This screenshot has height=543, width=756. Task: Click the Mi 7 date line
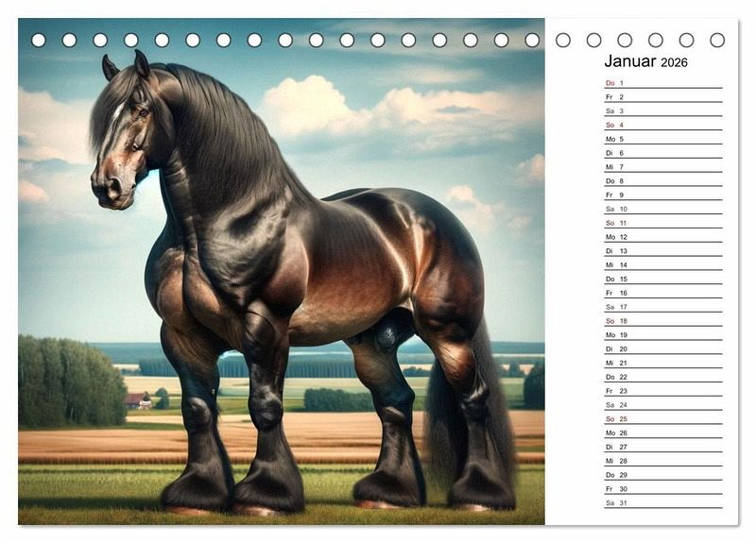click(661, 167)
